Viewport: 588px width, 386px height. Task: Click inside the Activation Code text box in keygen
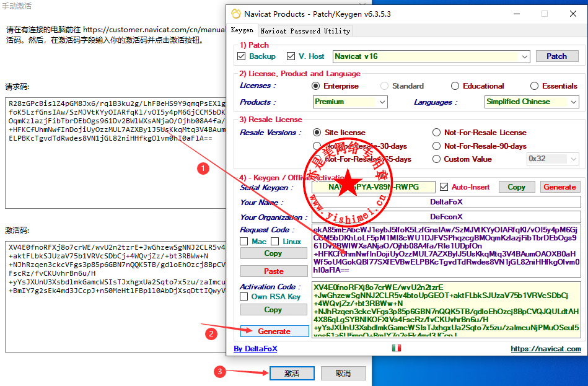coord(446,309)
